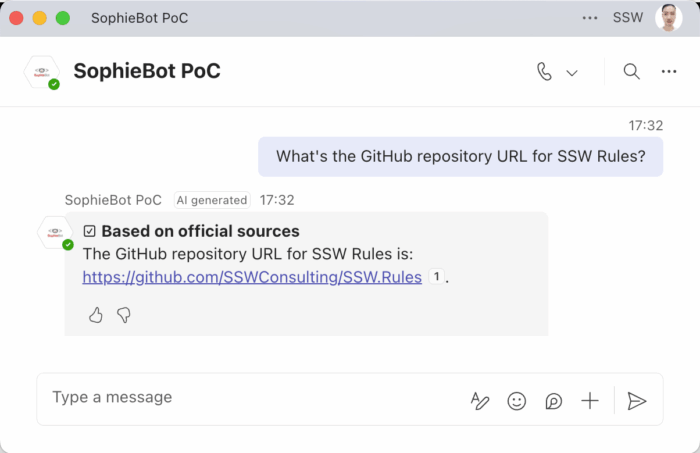Open the SSW profile avatar
Viewport: 700px width, 453px height.
668,18
